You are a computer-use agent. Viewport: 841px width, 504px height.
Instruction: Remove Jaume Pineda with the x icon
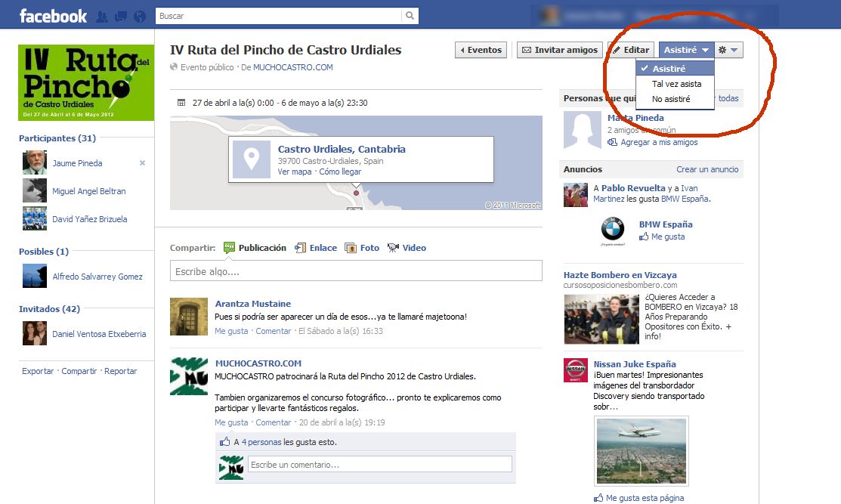pos(142,163)
